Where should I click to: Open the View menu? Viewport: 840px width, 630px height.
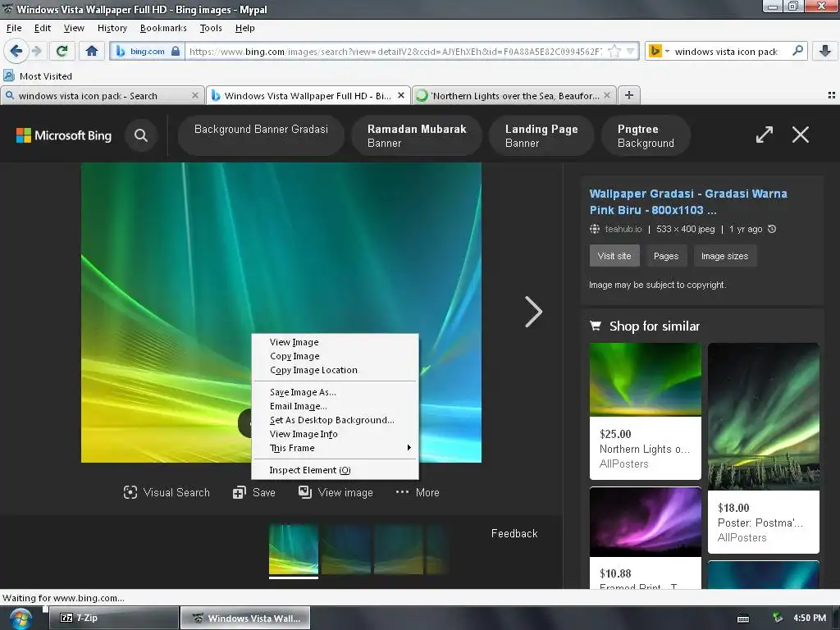74,28
